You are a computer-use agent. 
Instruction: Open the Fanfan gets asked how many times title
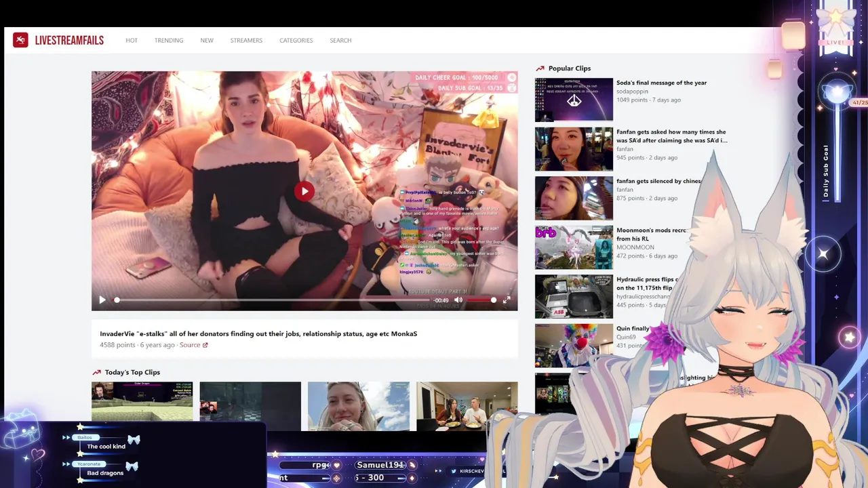671,136
